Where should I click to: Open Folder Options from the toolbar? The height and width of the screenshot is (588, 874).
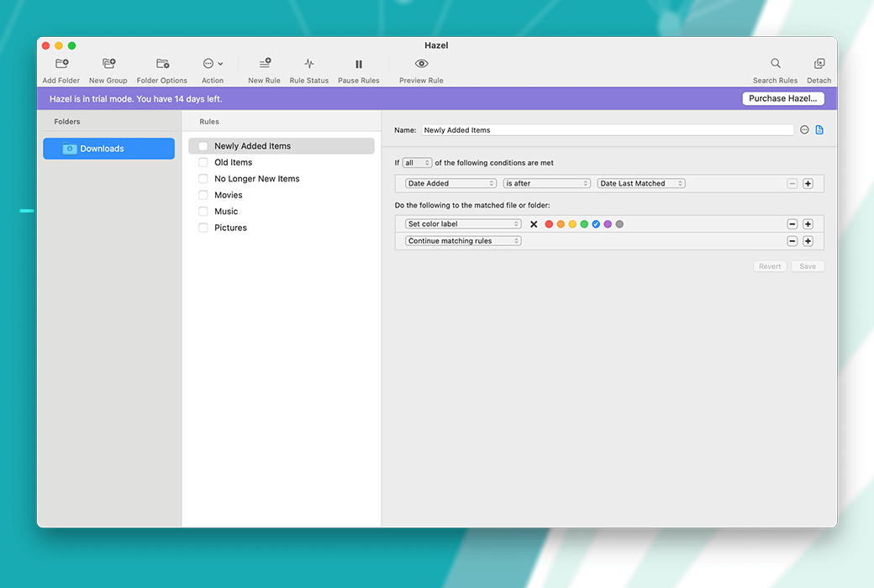[162, 64]
